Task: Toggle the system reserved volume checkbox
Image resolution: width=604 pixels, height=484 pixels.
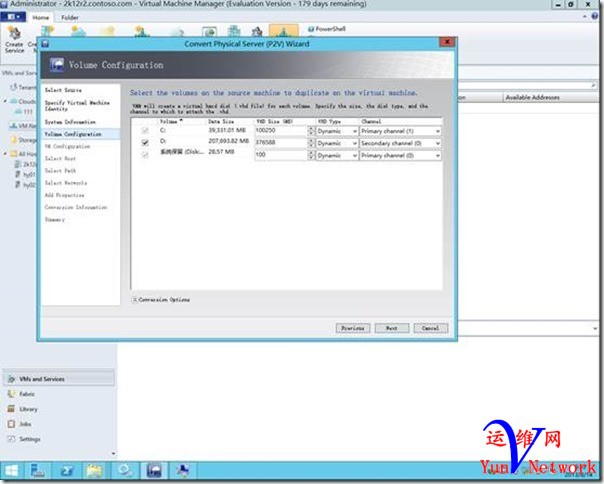Action: [x=145, y=155]
